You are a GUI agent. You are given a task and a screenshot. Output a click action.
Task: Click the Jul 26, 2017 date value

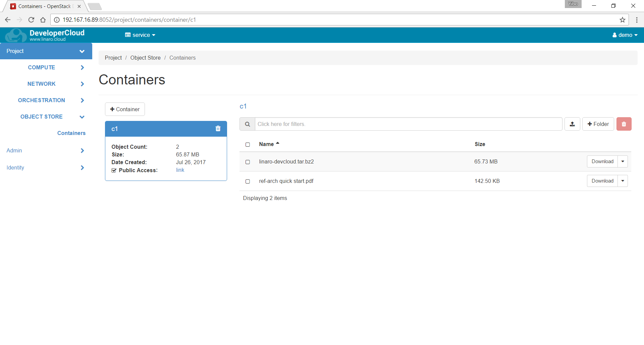click(191, 162)
